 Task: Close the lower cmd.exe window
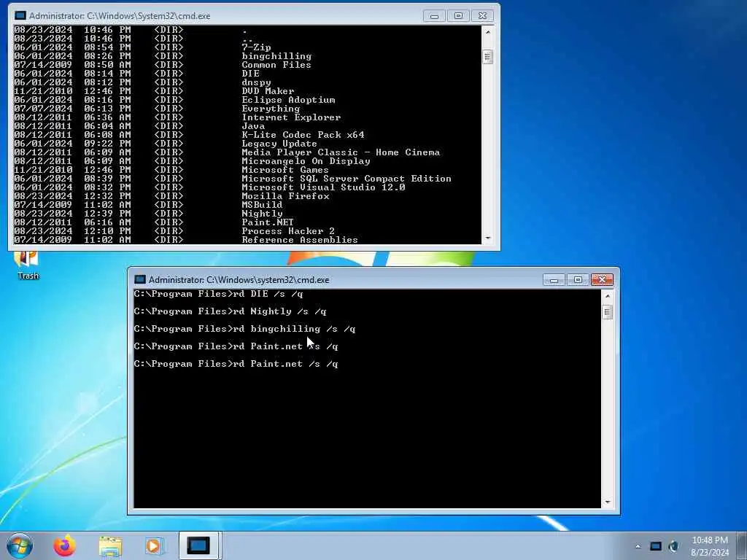602,279
